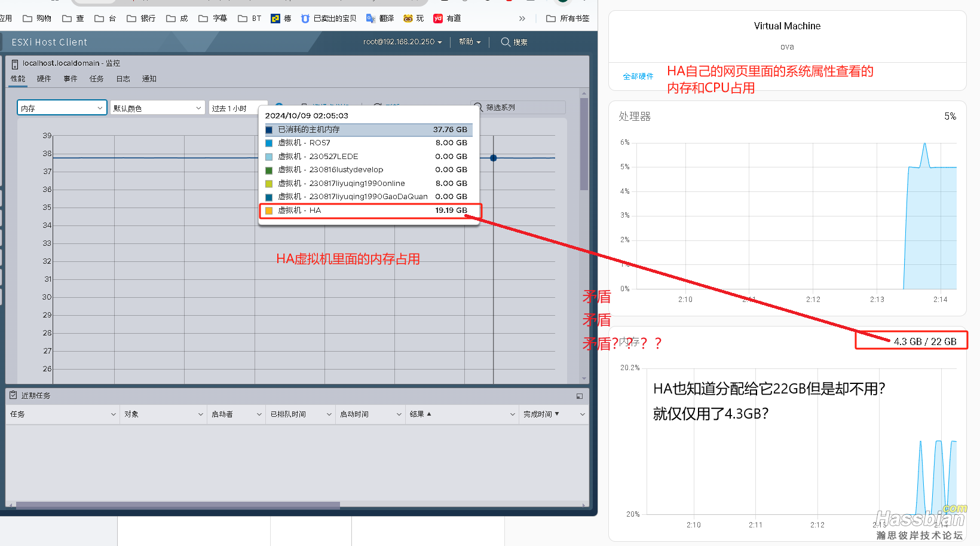This screenshot has height=546, width=980.
Task: Open the 启动者 column dropdown
Action: click(x=259, y=414)
